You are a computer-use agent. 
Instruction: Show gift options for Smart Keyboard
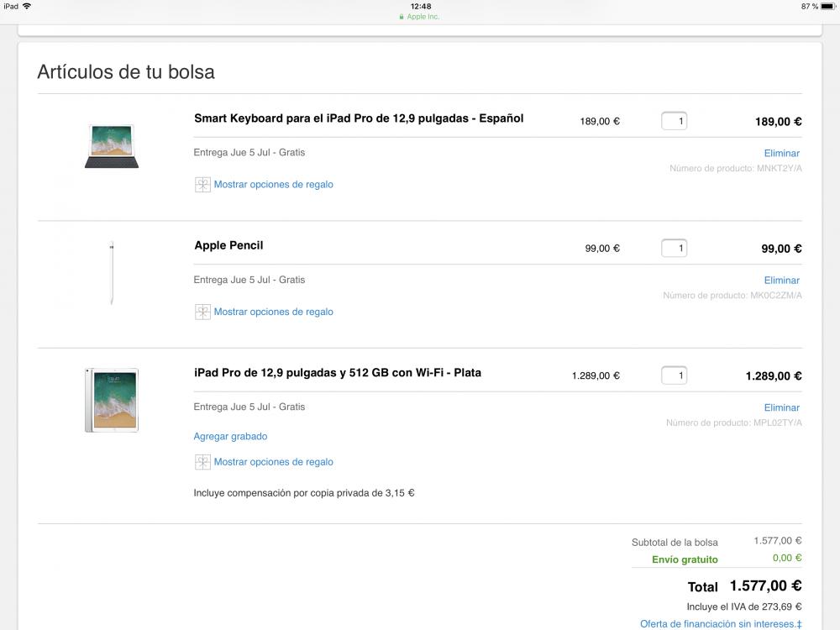[x=273, y=185]
